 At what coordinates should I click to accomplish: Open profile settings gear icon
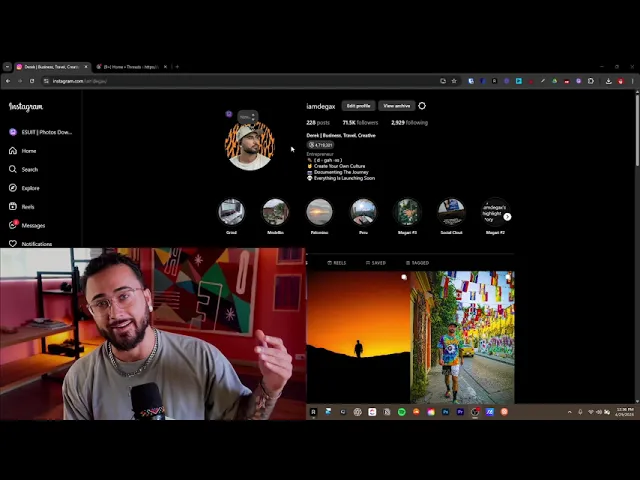[422, 106]
